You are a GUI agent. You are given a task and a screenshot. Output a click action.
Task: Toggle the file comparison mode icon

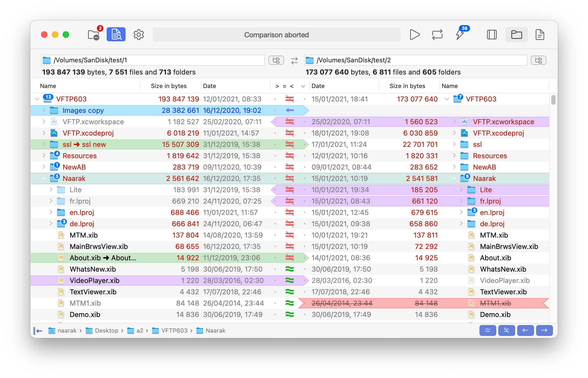pos(116,34)
